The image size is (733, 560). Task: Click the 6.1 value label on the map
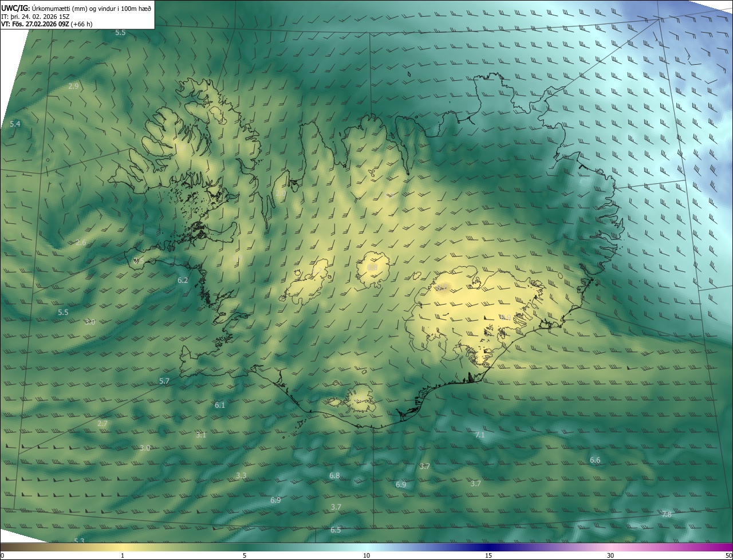[x=220, y=405]
